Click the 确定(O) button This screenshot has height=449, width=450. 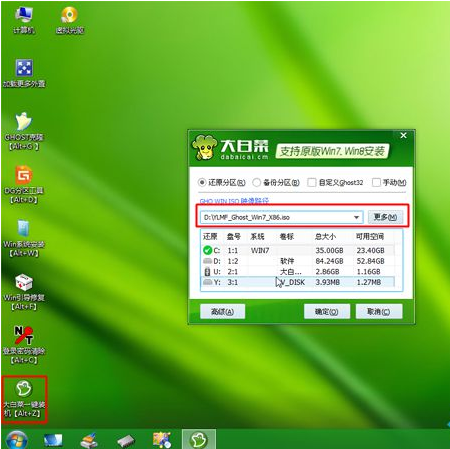pyautogui.click(x=327, y=311)
